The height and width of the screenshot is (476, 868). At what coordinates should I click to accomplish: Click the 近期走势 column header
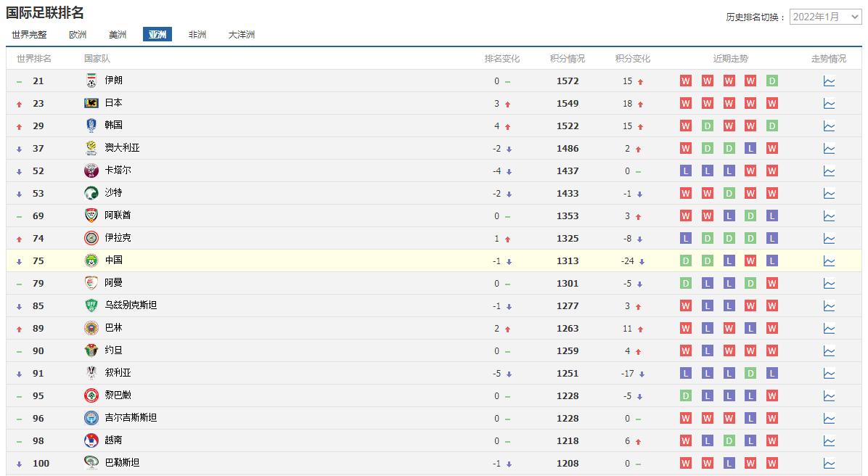731,59
